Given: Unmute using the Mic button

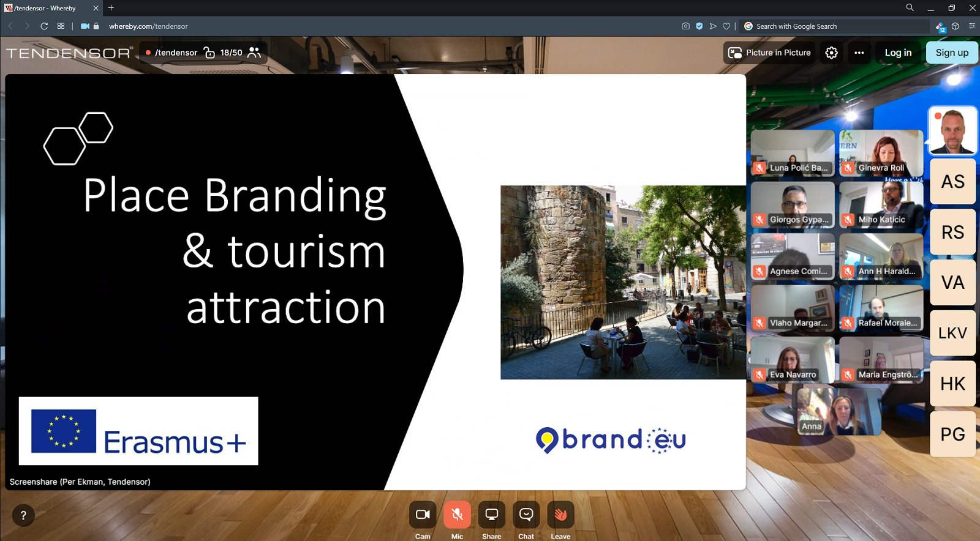Looking at the screenshot, I should coord(457,515).
